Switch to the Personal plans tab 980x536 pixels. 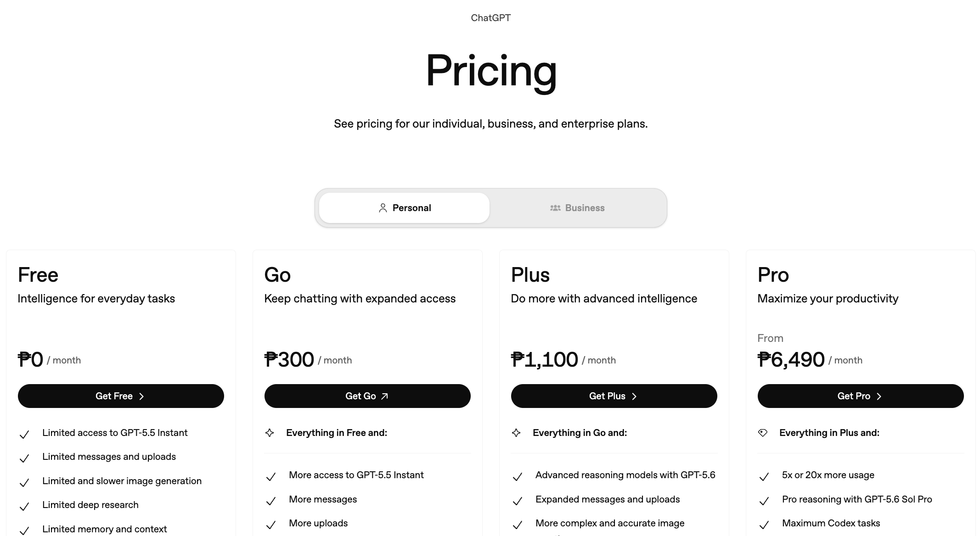tap(404, 208)
